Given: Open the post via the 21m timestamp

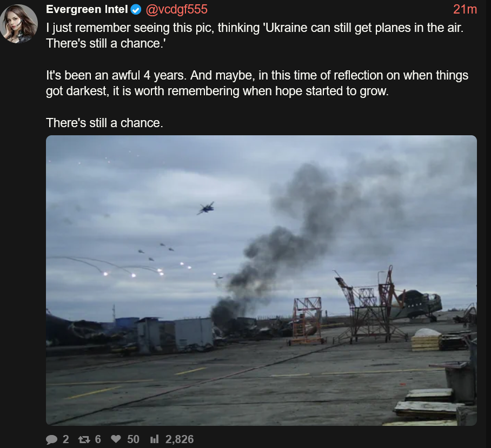Looking at the screenshot, I should [465, 9].
